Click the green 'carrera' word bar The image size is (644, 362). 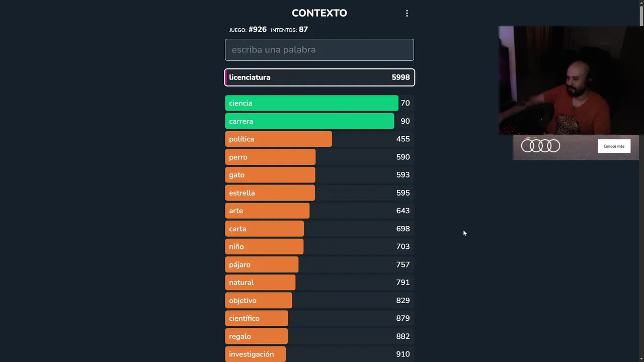(x=309, y=121)
